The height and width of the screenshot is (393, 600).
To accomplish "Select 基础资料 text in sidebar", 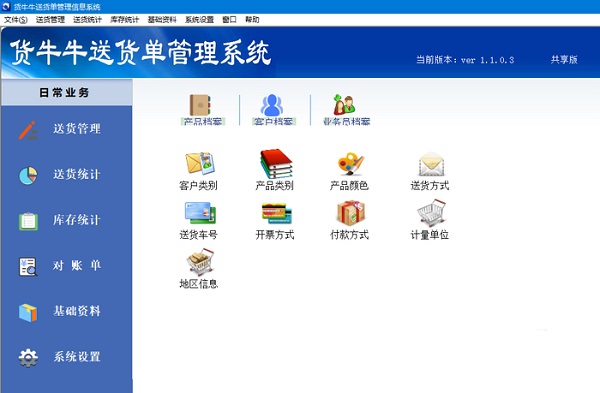I will pos(77,311).
